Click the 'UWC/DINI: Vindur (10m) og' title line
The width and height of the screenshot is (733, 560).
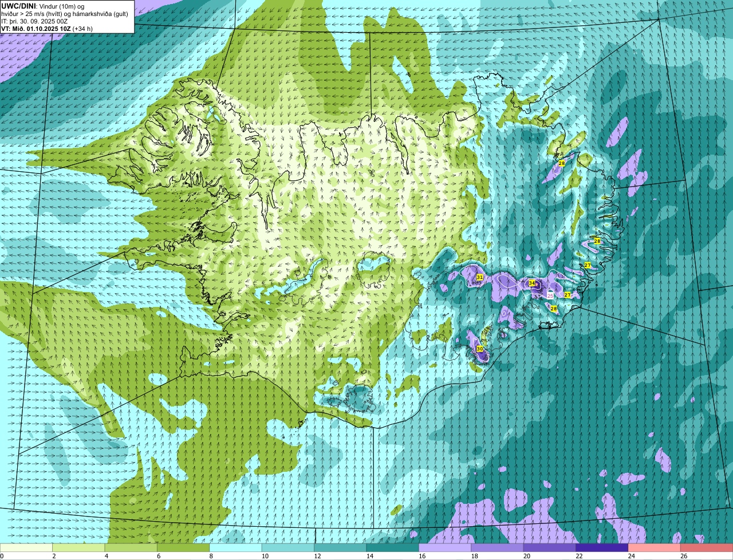pyautogui.click(x=43, y=6)
